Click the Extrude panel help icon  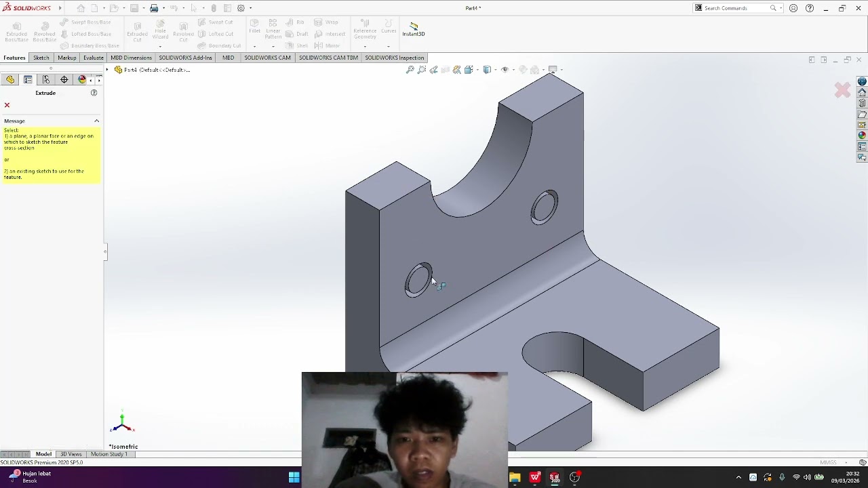94,93
